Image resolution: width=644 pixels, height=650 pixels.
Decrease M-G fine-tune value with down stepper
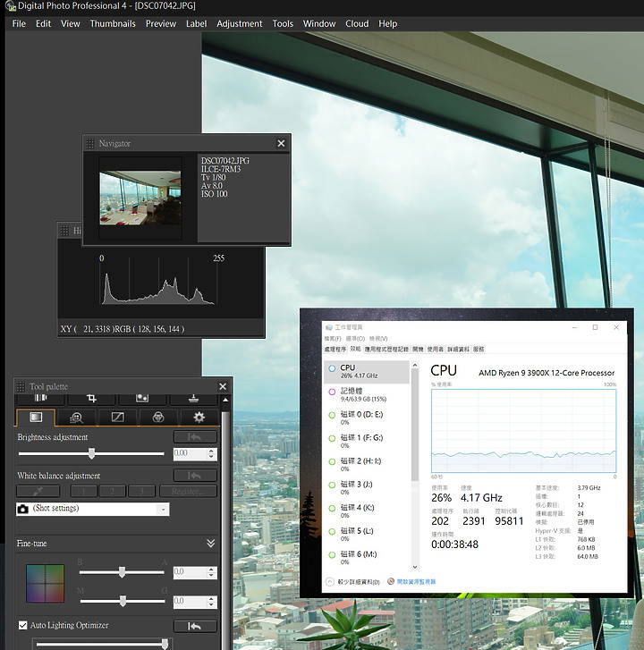pos(211,604)
